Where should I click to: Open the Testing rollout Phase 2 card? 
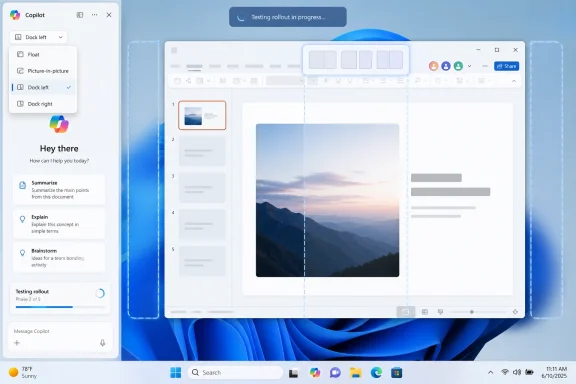point(60,298)
